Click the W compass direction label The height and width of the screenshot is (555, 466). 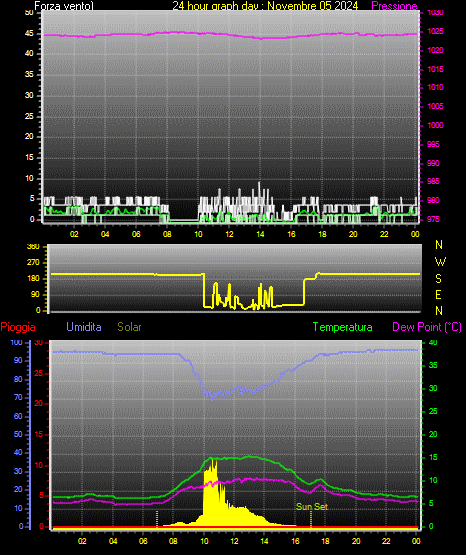(x=440, y=262)
